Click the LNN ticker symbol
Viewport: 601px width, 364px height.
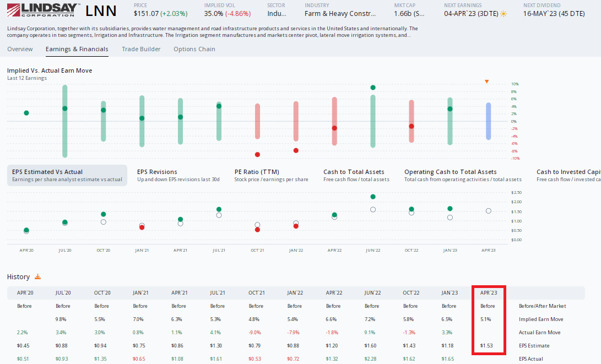click(x=101, y=9)
